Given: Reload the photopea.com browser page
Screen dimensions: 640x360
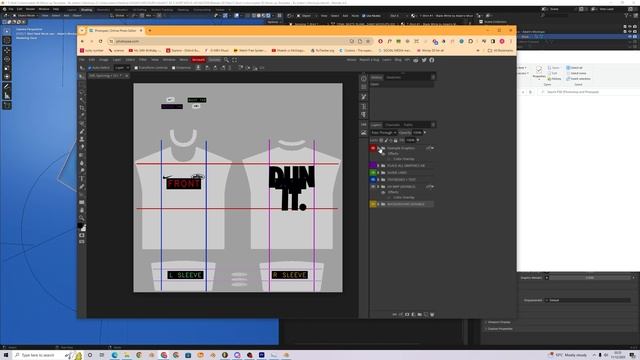Looking at the screenshot, I should point(100,41).
